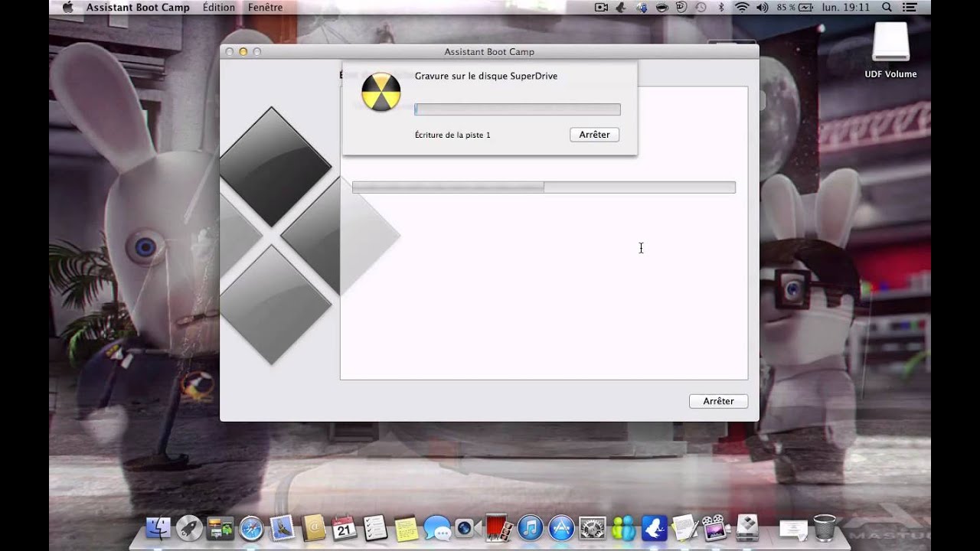Image resolution: width=980 pixels, height=551 pixels.
Task: Open iTunes music note icon in dock
Action: pyautogui.click(x=530, y=528)
